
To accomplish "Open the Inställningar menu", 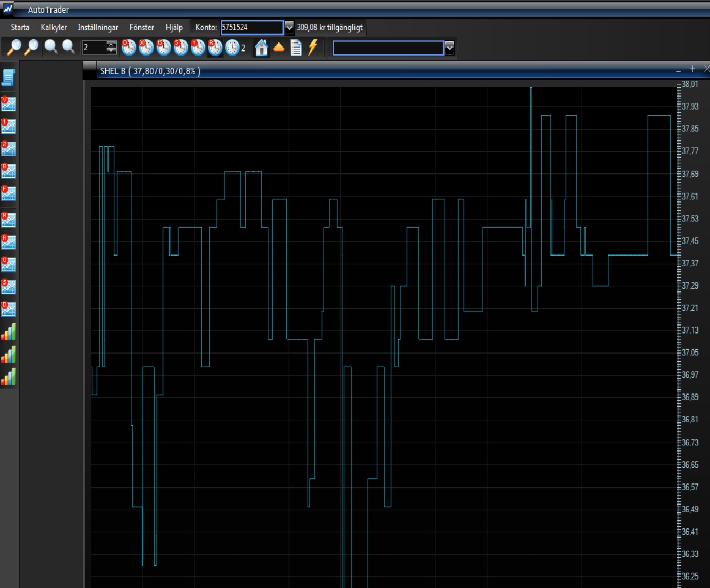I will 98,28.
